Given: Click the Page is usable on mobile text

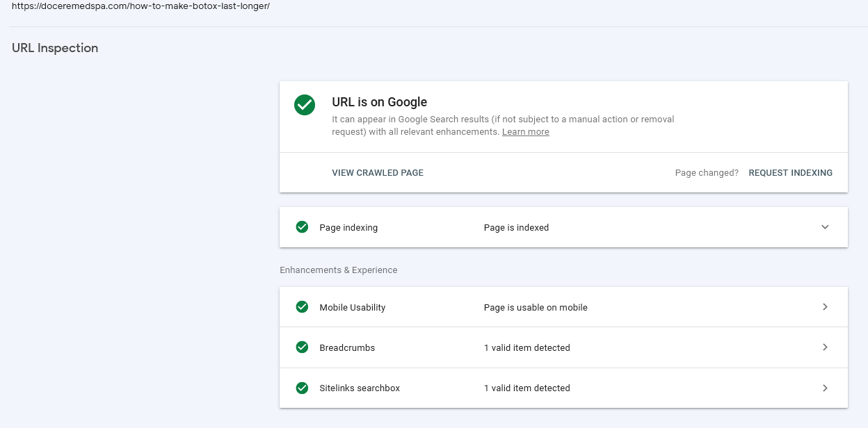Looking at the screenshot, I should (536, 308).
